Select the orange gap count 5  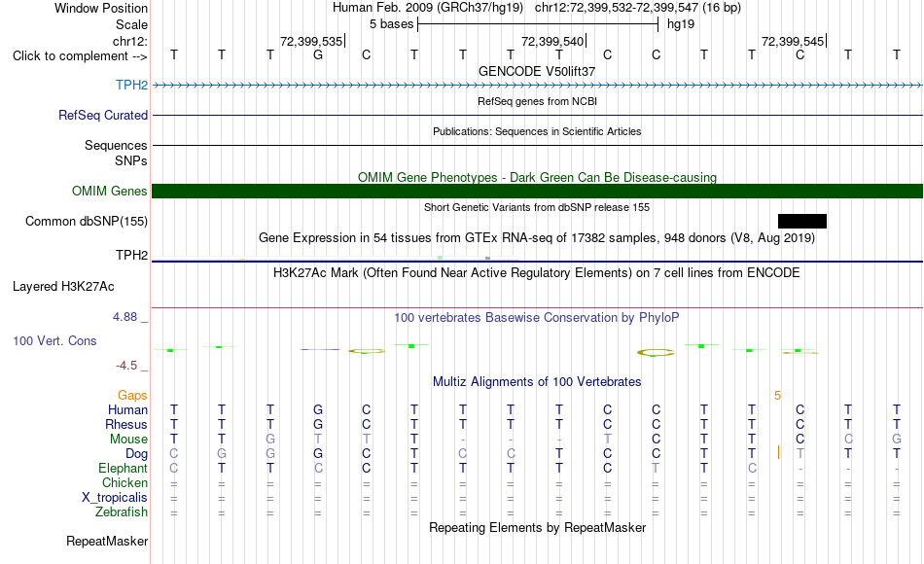tap(777, 396)
